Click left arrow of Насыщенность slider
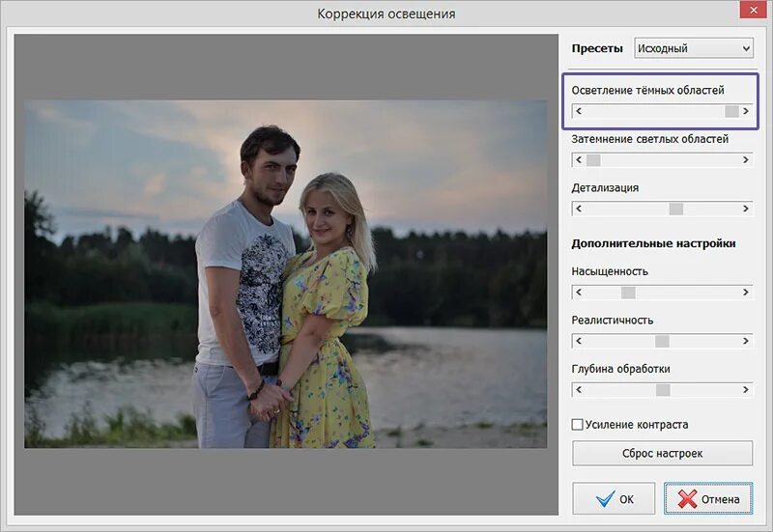Viewport: 773px width, 532px height. [x=579, y=293]
